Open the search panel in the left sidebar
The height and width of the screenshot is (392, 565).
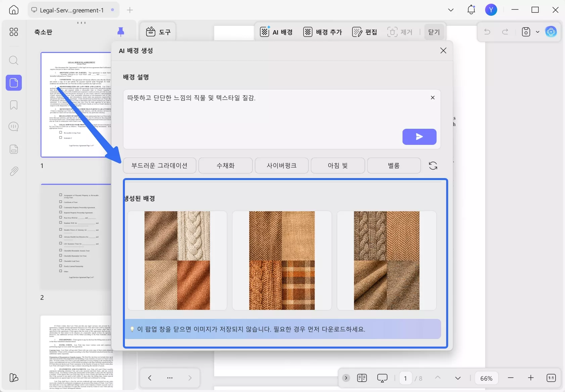(14, 60)
